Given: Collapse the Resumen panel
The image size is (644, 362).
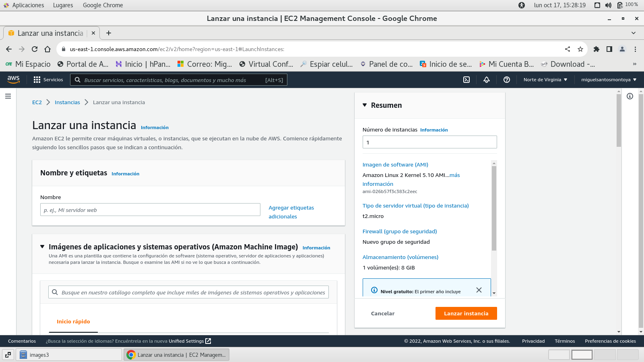Looking at the screenshot, I should (365, 105).
